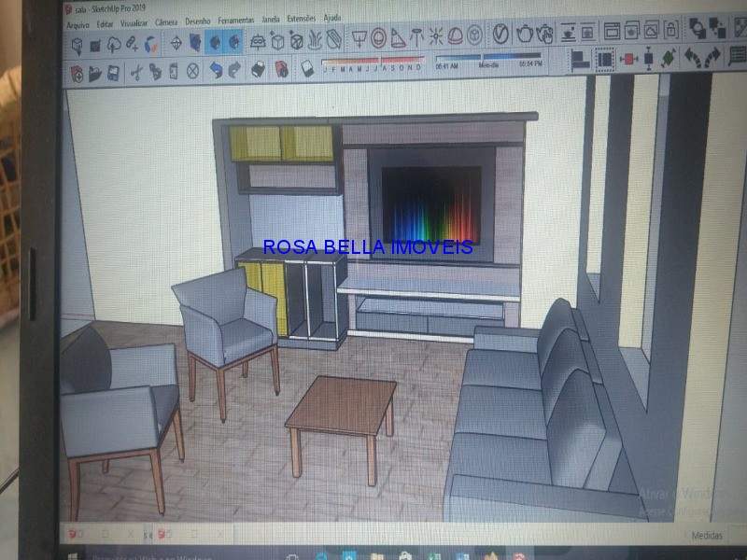Image resolution: width=747 pixels, height=560 pixels.
Task: Click the Erase circled X icon
Action: tap(192, 71)
